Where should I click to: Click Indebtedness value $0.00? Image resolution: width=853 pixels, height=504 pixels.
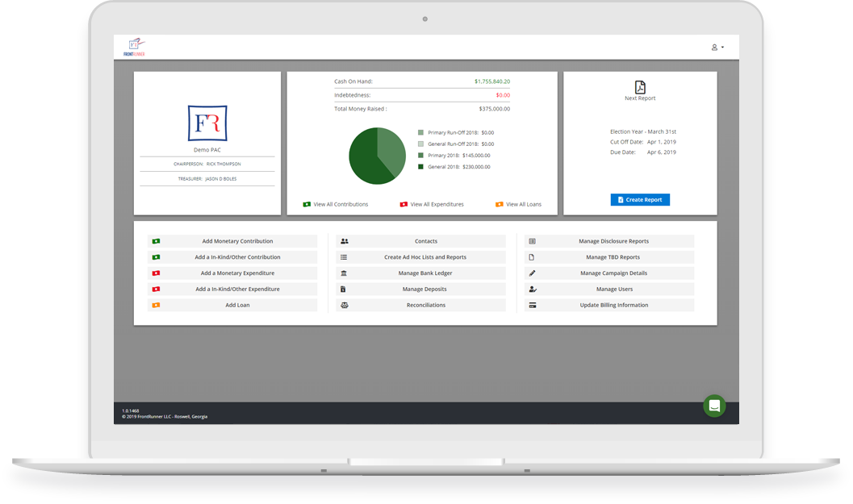click(504, 95)
